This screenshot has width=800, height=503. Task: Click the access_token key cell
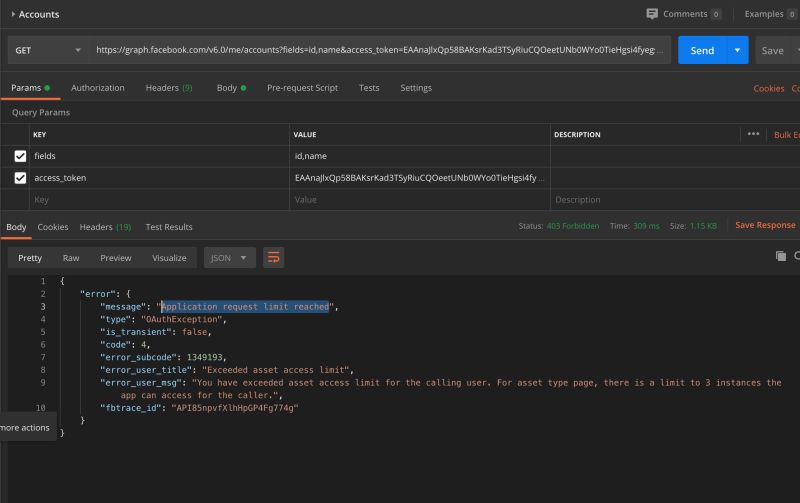pos(159,178)
